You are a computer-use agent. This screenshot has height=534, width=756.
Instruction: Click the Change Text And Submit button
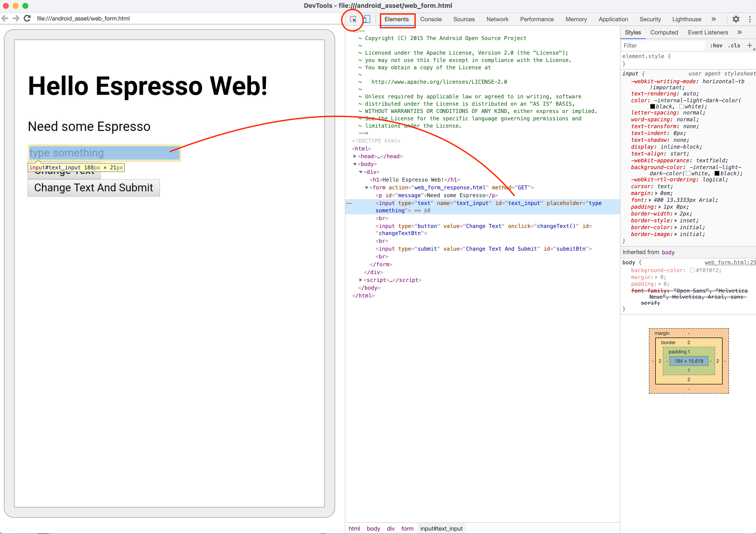pyautogui.click(x=93, y=188)
